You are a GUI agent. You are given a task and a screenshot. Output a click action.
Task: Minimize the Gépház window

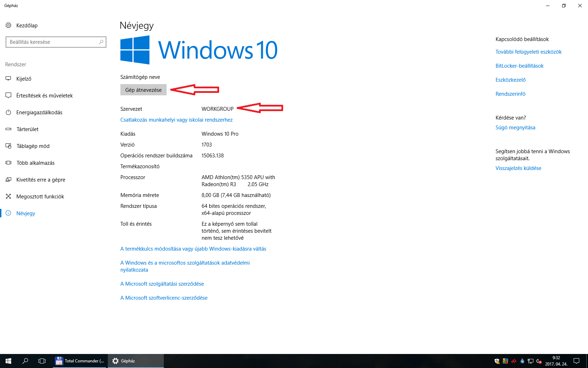(548, 6)
